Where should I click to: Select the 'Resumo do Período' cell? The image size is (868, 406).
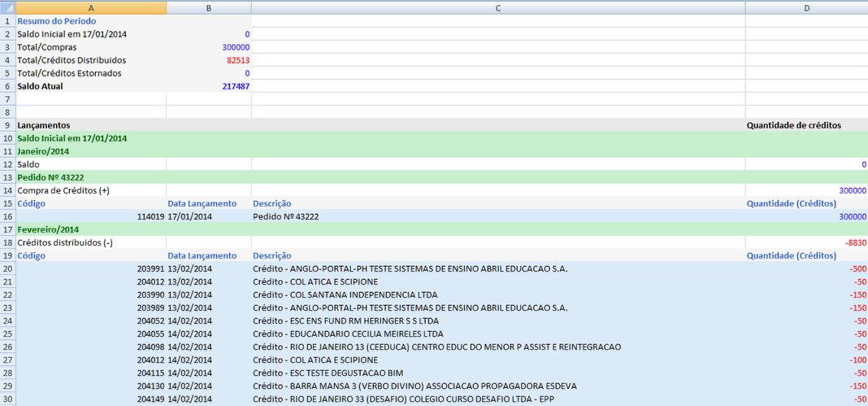(x=57, y=21)
